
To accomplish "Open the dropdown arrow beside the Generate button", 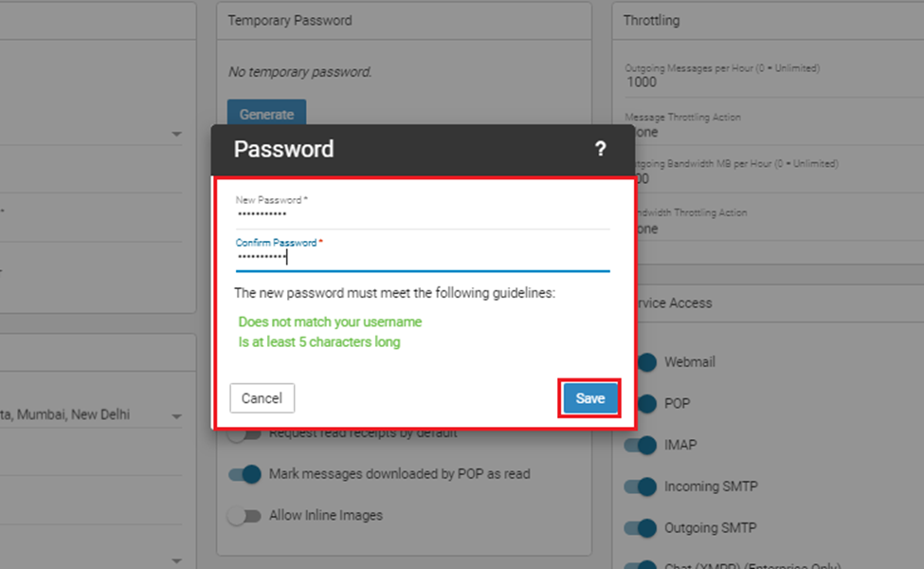I will pos(176,134).
